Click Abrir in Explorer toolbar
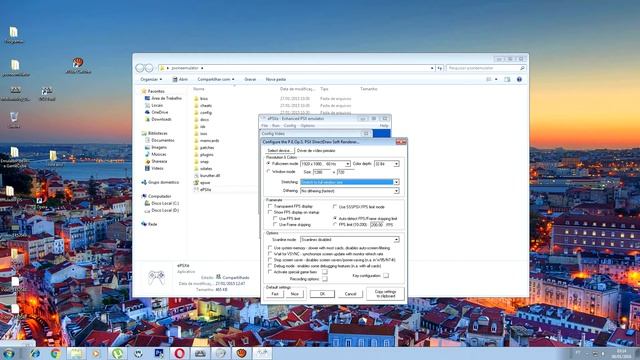This screenshot has height=360, width=640. coord(180,80)
